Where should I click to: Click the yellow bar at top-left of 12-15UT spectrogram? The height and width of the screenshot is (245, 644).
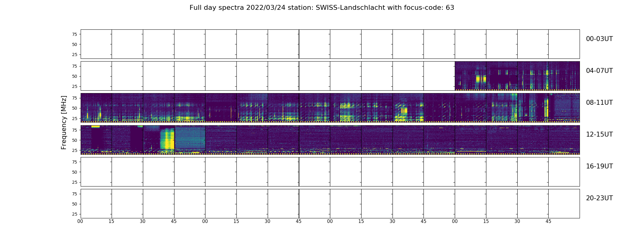[x=95, y=126]
